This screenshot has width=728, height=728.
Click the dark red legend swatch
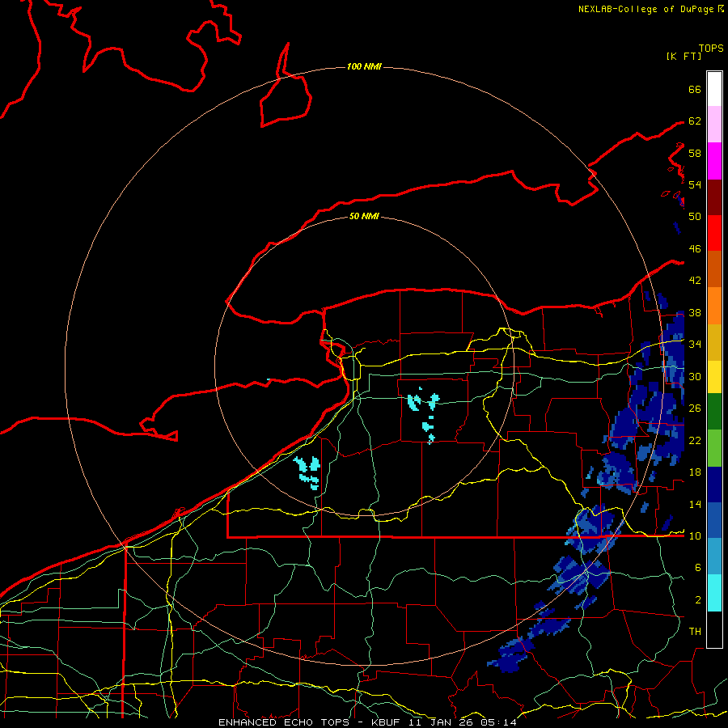coord(714,197)
